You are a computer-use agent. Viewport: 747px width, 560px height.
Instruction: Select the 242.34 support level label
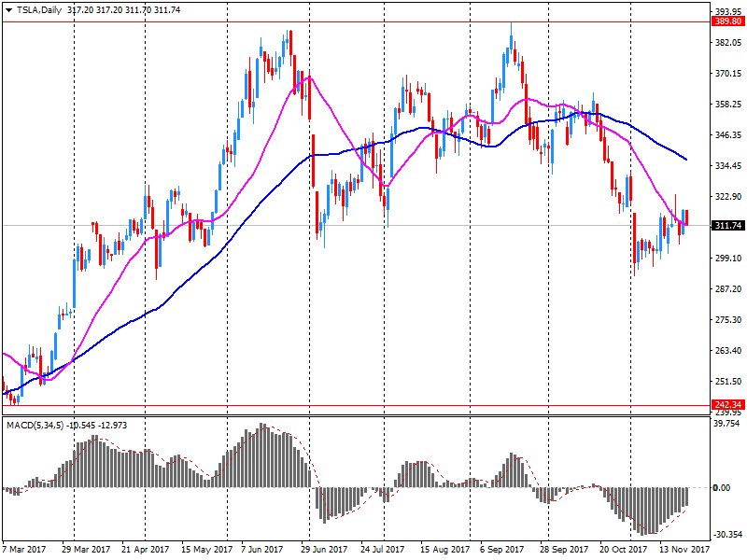(728, 405)
